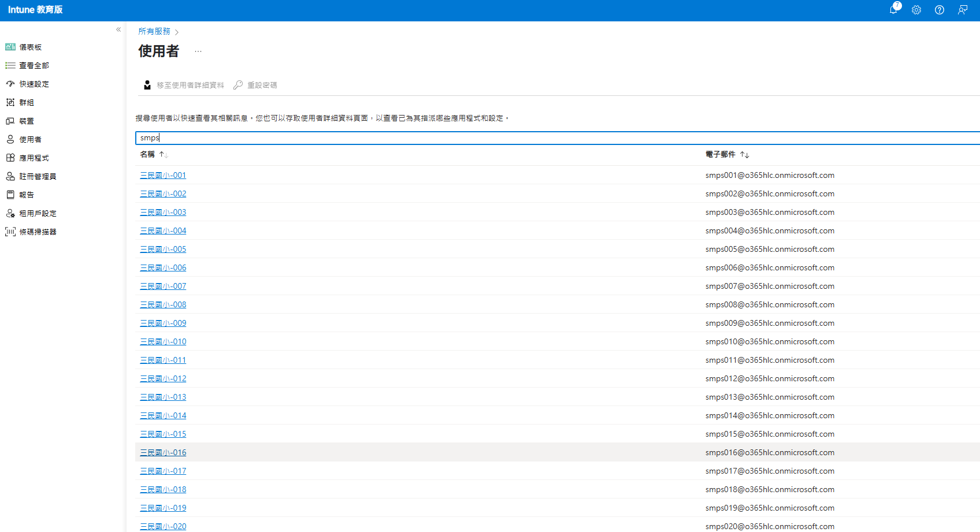Click the 條碼掃描器 barcode icon

(x=10, y=232)
